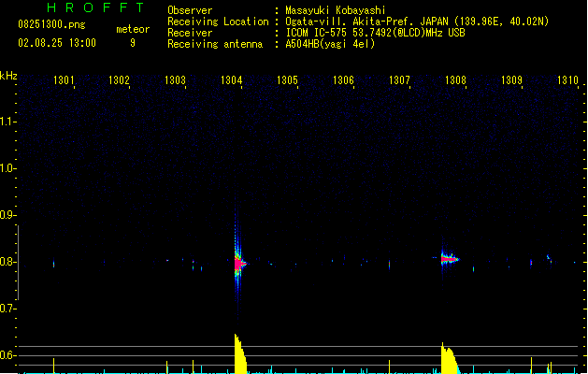Click the 1308 time axis marker
This screenshot has width=588, height=374.
coord(455,80)
